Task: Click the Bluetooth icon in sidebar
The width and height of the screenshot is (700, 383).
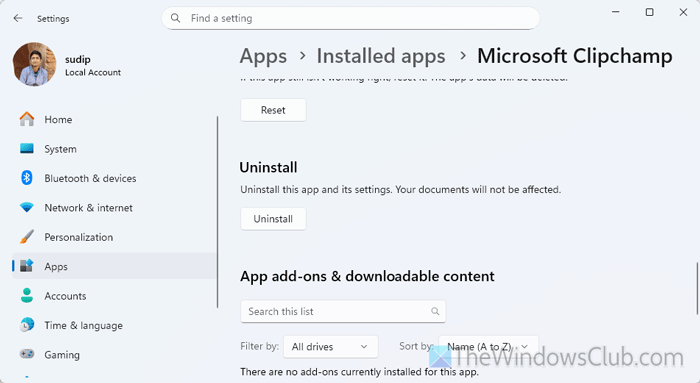Action: (27, 178)
